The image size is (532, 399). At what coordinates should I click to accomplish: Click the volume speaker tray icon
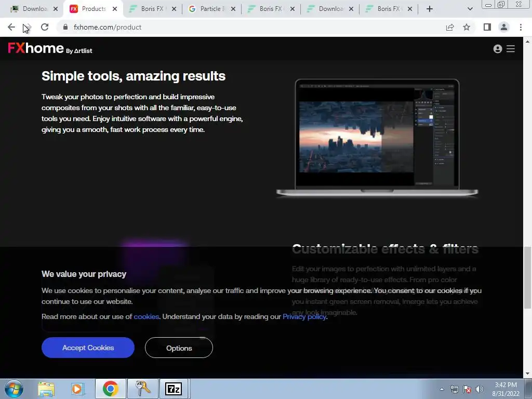(480, 389)
